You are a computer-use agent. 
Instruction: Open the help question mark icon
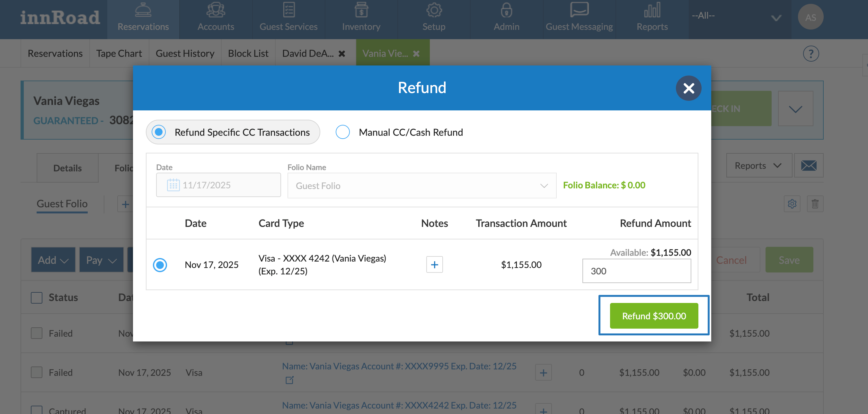pos(810,54)
